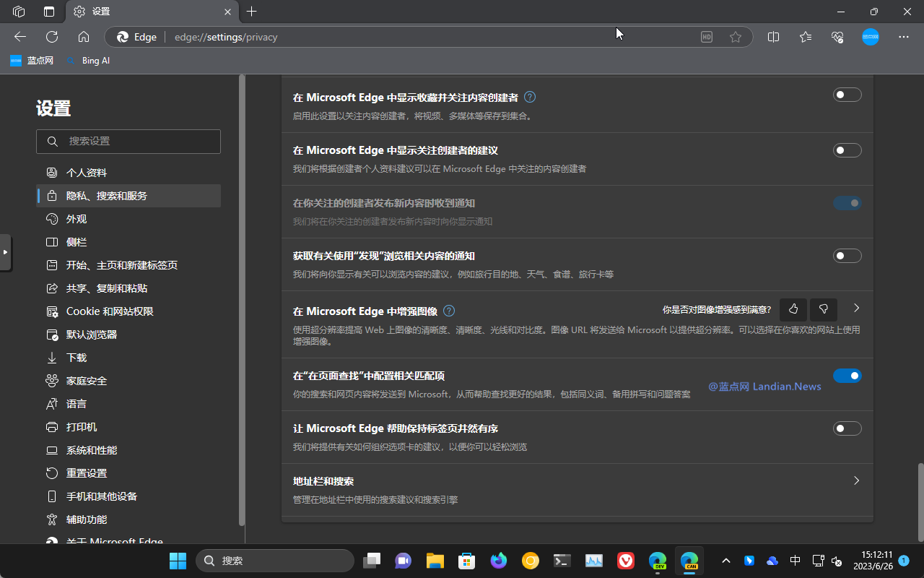This screenshot has height=578, width=924.
Task: Open OneDrive cloud tray icon
Action: click(x=772, y=561)
